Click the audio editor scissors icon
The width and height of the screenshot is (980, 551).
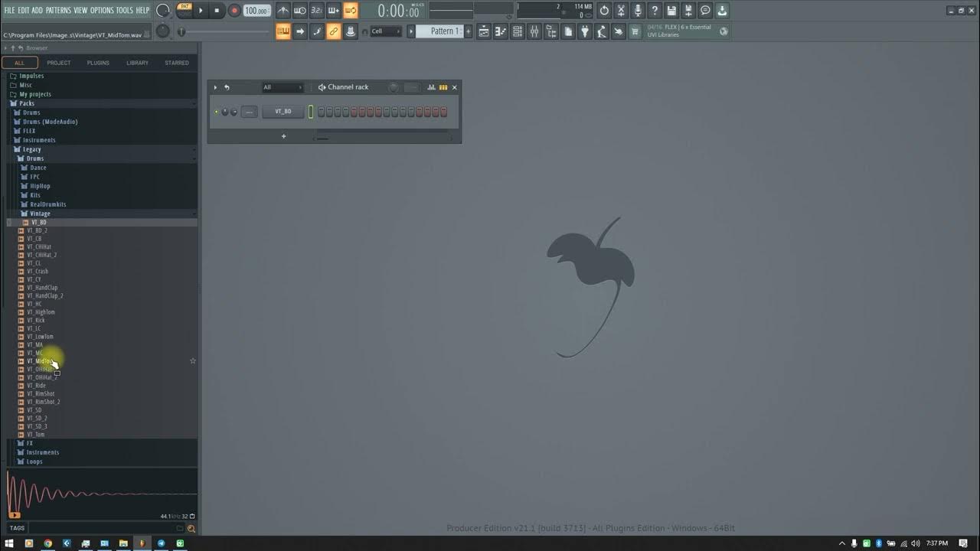tap(621, 11)
